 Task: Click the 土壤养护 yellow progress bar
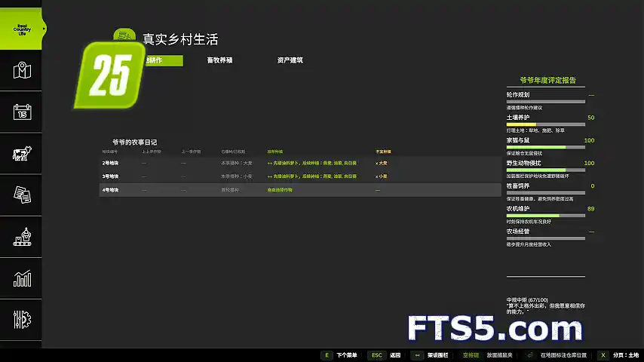click(x=545, y=124)
